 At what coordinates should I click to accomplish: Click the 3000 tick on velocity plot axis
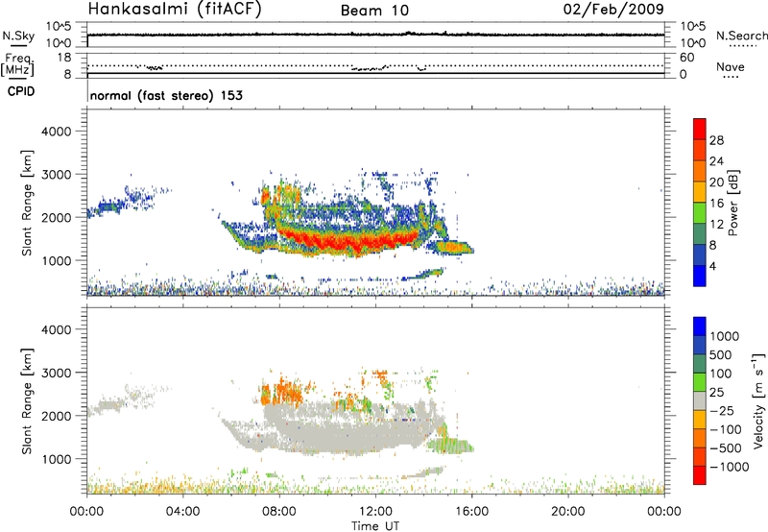pos(56,373)
